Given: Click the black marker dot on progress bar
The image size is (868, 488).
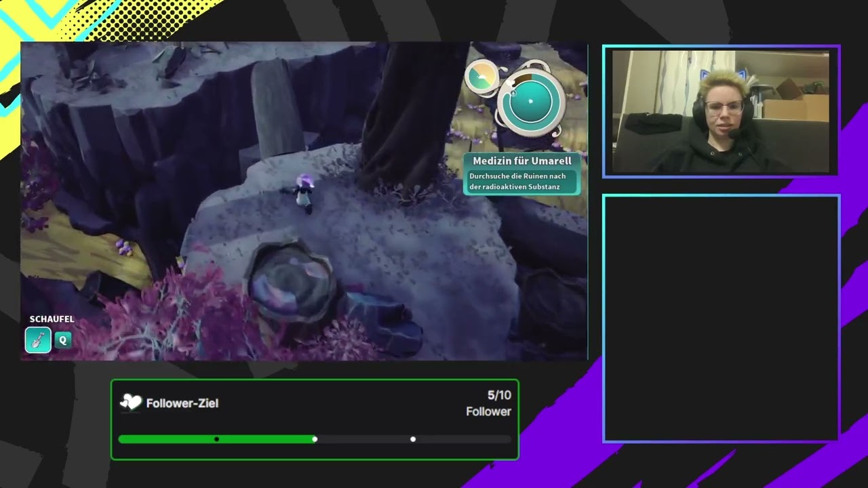Looking at the screenshot, I should [x=216, y=439].
